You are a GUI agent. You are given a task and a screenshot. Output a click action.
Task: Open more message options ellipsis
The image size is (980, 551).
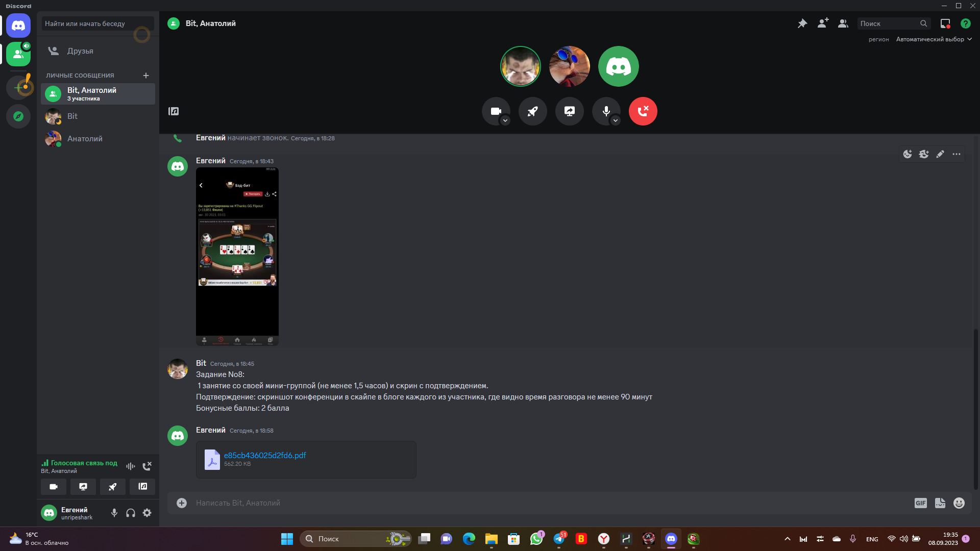[x=957, y=154]
